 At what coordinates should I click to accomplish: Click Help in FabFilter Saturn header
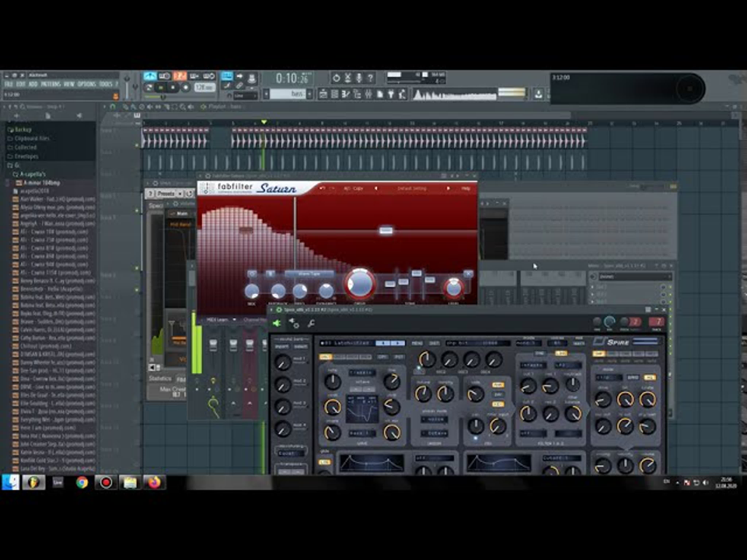(x=466, y=188)
